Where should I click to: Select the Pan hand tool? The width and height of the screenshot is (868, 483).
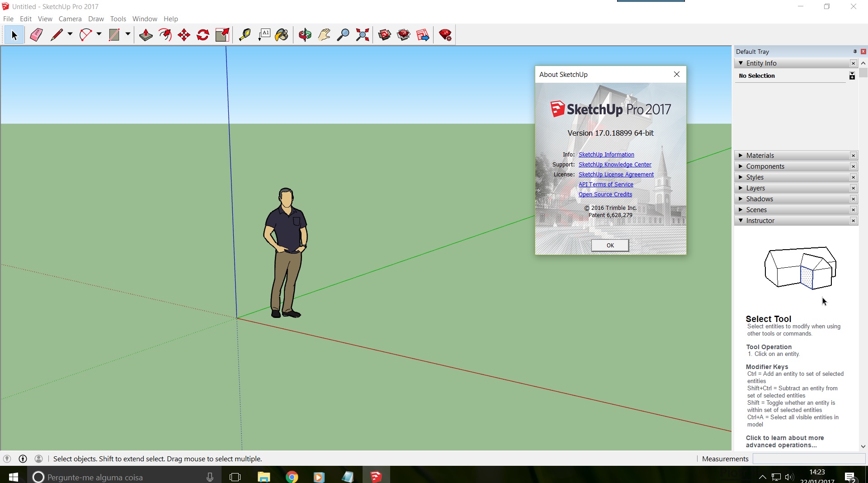coord(324,35)
